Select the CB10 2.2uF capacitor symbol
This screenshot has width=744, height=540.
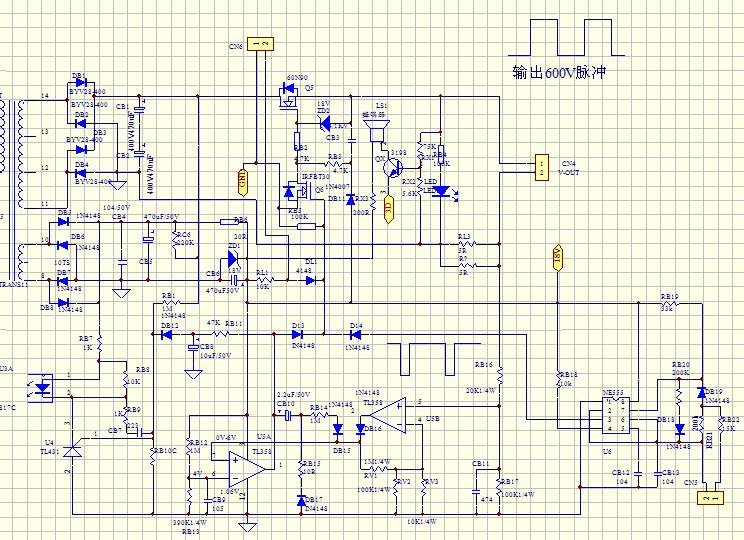point(288,416)
